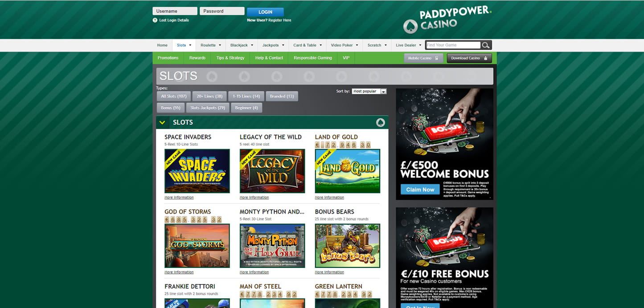
Task: Open Help & Contact page
Action: (269, 58)
